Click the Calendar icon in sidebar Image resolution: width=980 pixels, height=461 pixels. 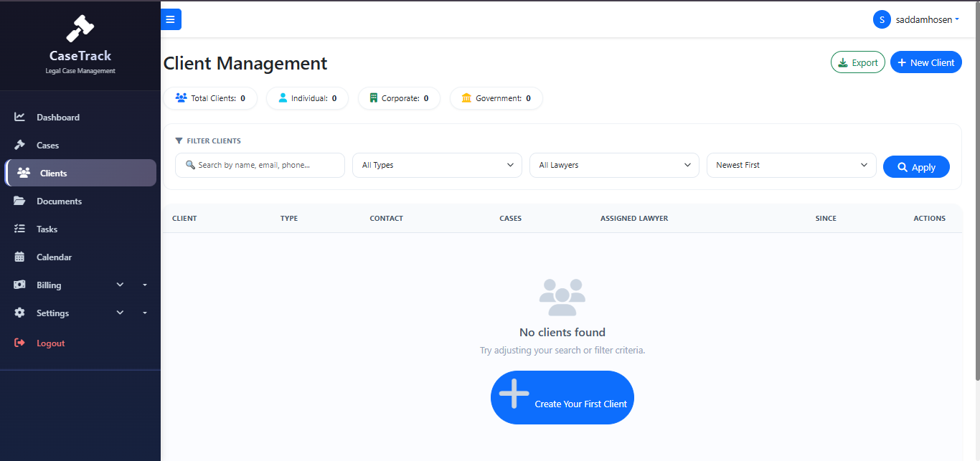20,257
